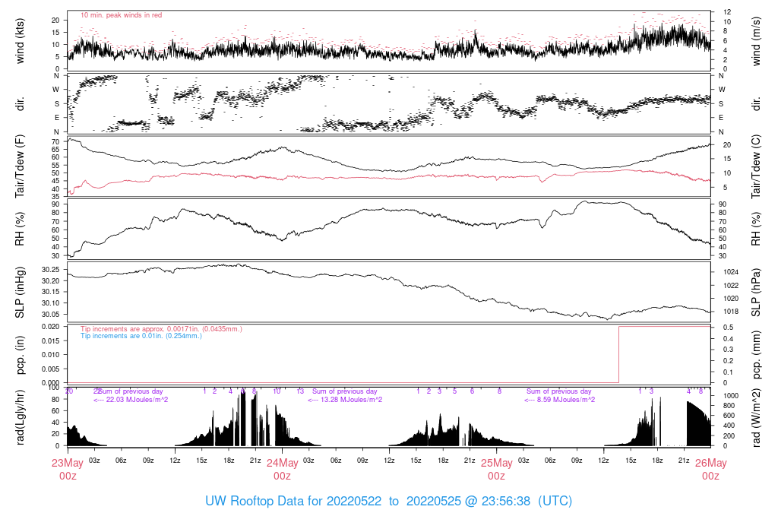Click the "1024" hPa tick value

(731, 272)
